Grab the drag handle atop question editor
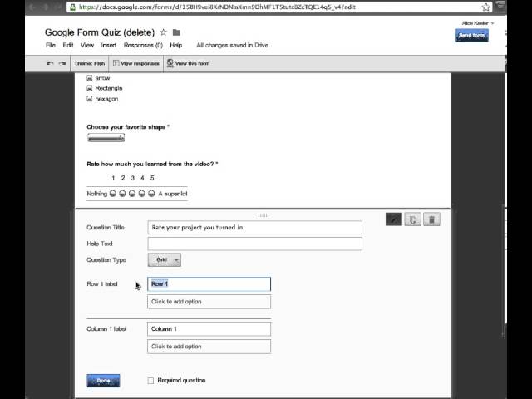This screenshot has width=532, height=399. pyautogui.click(x=263, y=215)
